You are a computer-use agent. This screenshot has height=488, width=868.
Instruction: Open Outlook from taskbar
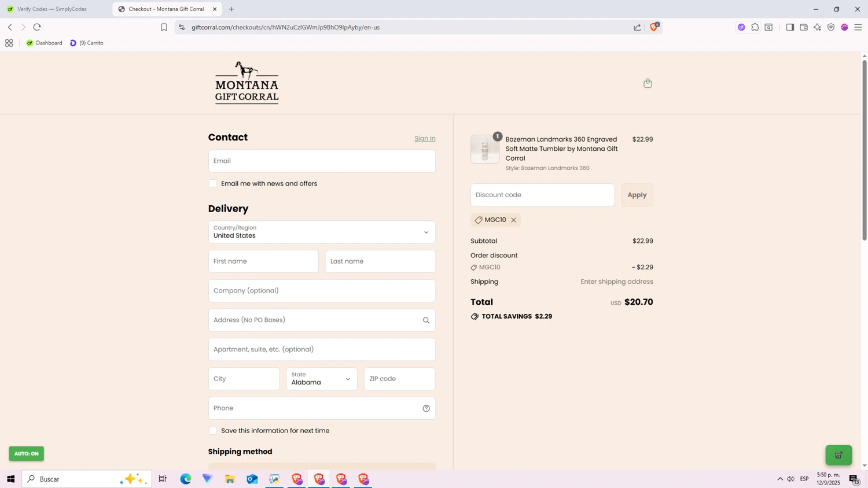252,479
